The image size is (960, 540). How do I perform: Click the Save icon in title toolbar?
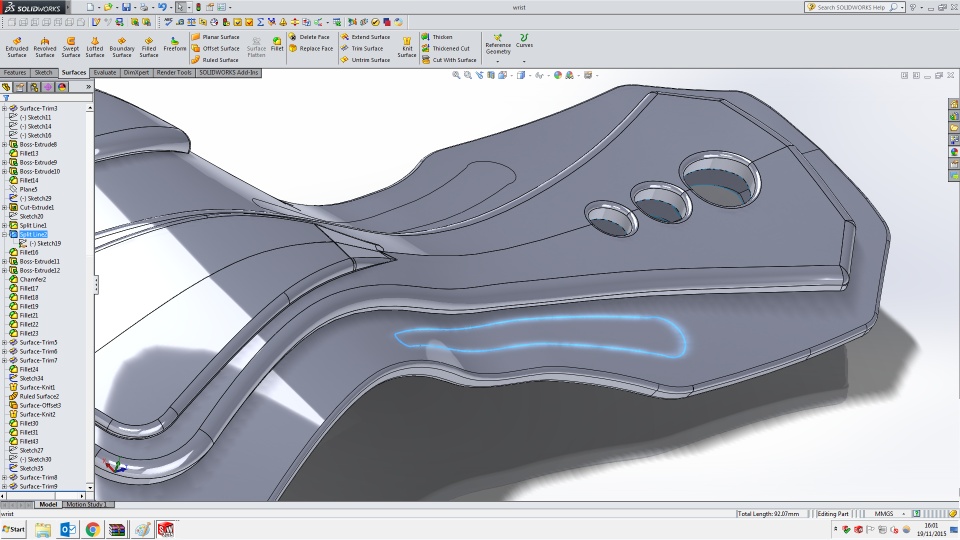coord(126,7)
